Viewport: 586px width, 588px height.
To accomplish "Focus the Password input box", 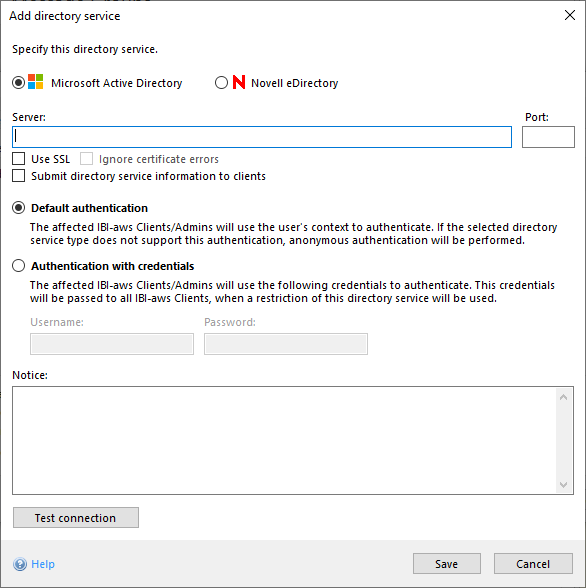I will [286, 344].
